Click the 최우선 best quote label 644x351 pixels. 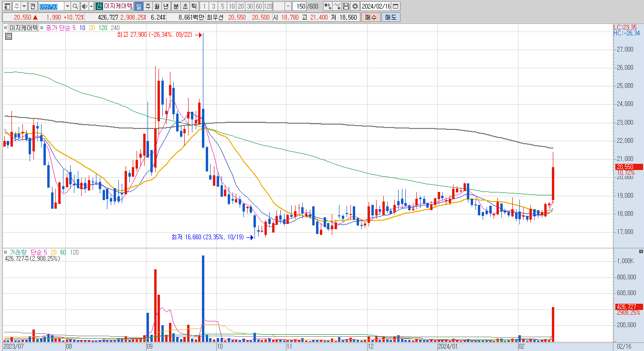click(x=215, y=17)
